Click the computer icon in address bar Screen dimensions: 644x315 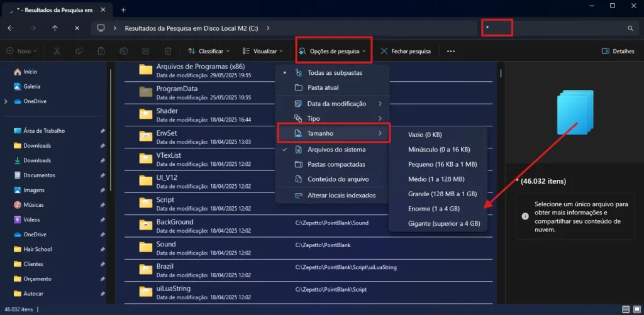[x=101, y=28]
